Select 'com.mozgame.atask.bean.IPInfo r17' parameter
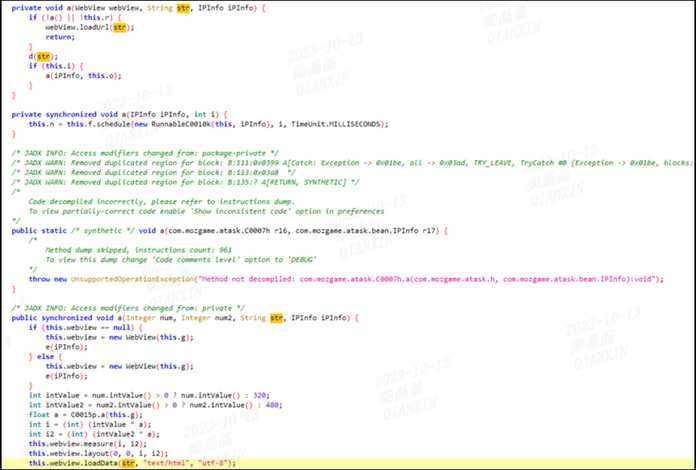The height and width of the screenshot is (470, 696). pos(366,231)
